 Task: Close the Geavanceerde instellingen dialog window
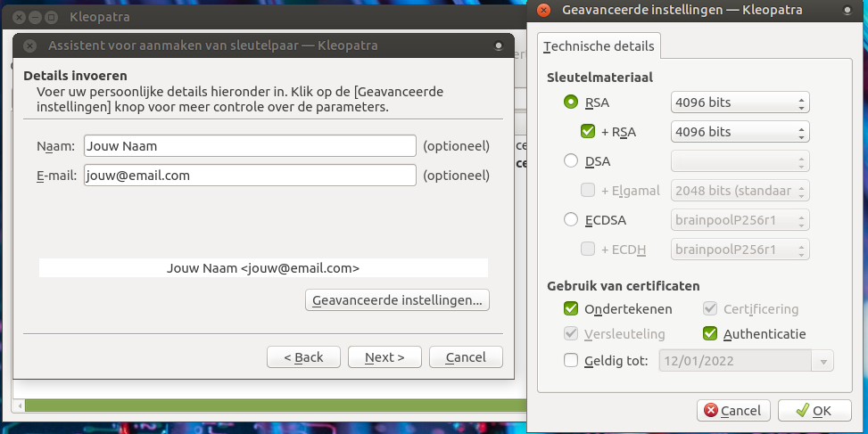pyautogui.click(x=544, y=11)
